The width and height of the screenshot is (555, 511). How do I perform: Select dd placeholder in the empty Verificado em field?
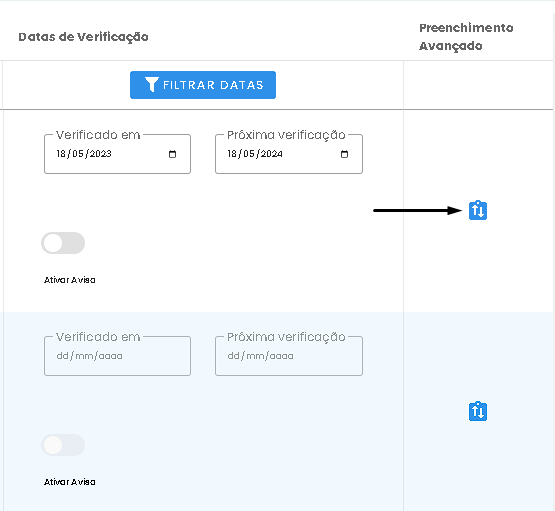pyautogui.click(x=62, y=356)
